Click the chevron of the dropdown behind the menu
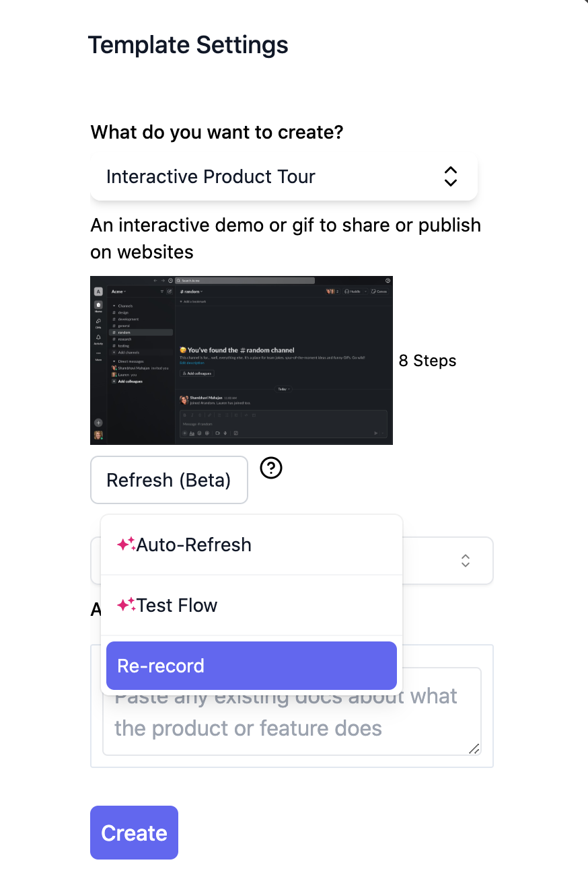Screen dimensions: 588x875 [x=465, y=561]
